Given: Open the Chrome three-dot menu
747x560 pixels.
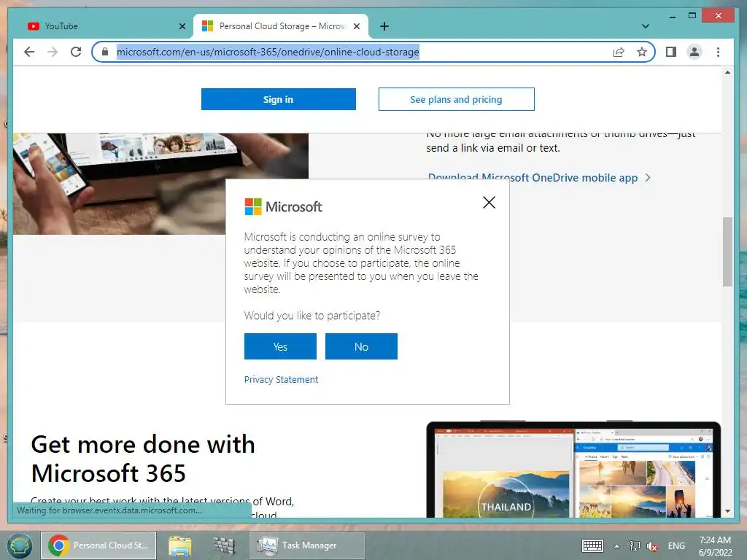Looking at the screenshot, I should coord(718,52).
